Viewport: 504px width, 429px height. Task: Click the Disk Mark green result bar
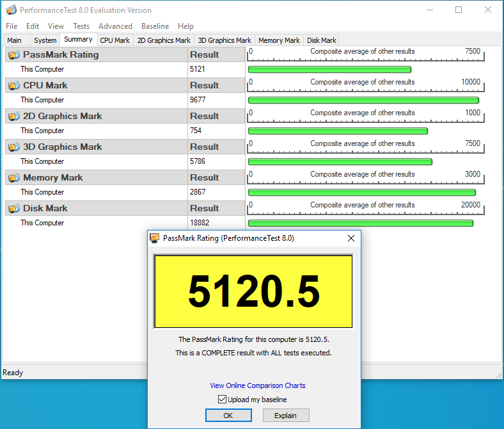[361, 223]
